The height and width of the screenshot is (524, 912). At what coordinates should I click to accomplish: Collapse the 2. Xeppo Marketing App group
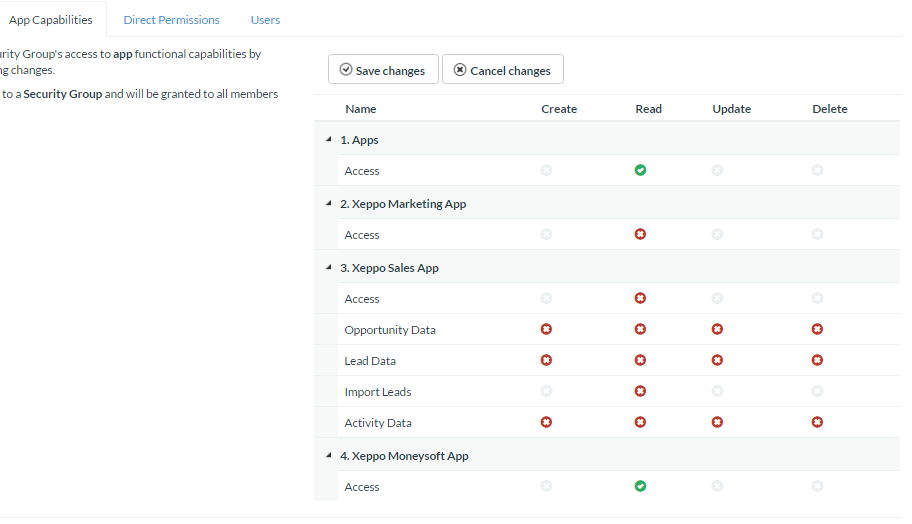tap(329, 203)
